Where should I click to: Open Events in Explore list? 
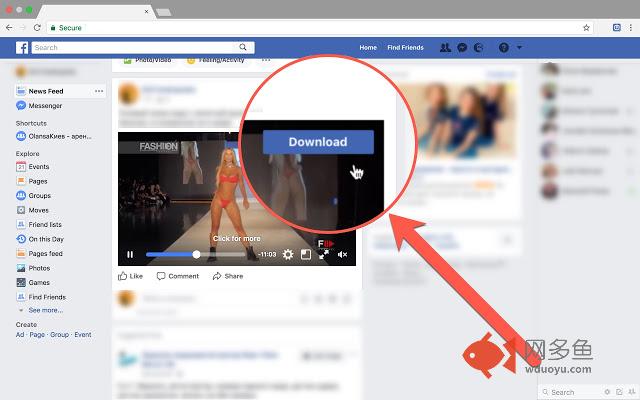pyautogui.click(x=33, y=167)
